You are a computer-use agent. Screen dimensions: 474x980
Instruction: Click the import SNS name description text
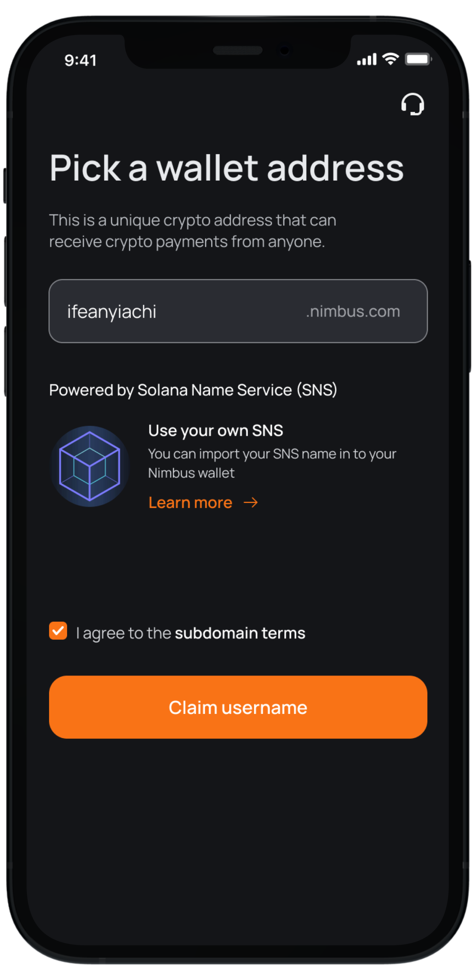[272, 463]
